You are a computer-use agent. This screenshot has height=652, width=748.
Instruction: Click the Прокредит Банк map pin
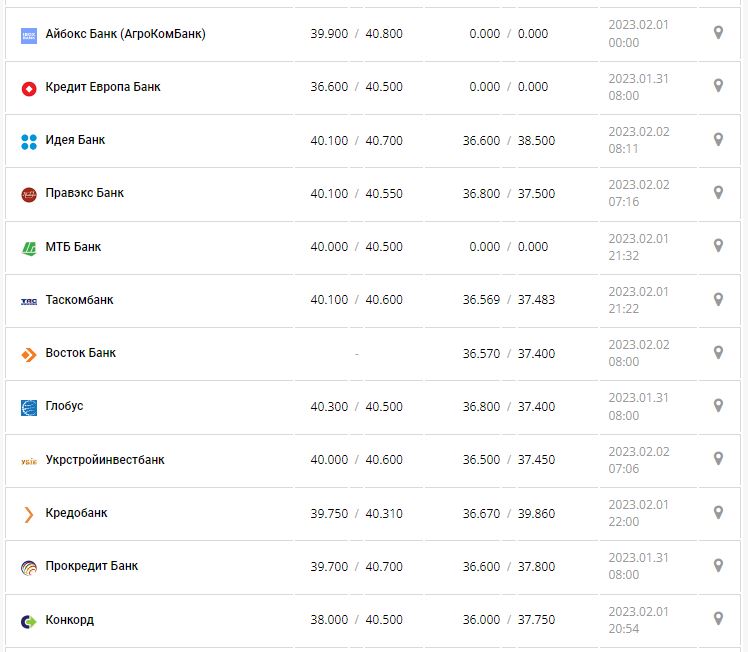coord(717,565)
